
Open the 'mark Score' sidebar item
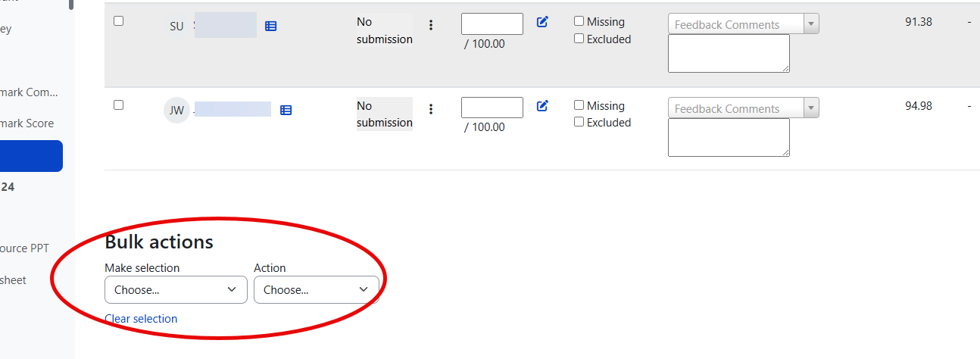(x=27, y=123)
